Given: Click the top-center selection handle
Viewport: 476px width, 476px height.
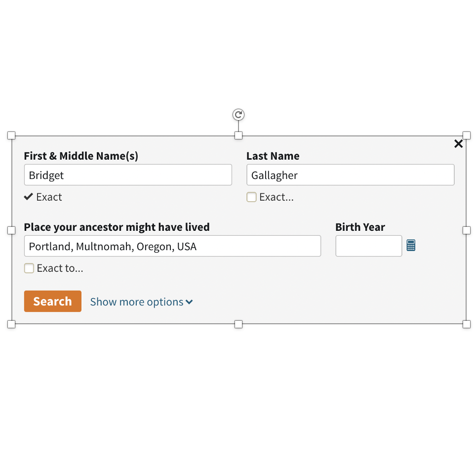Looking at the screenshot, I should (x=238, y=135).
